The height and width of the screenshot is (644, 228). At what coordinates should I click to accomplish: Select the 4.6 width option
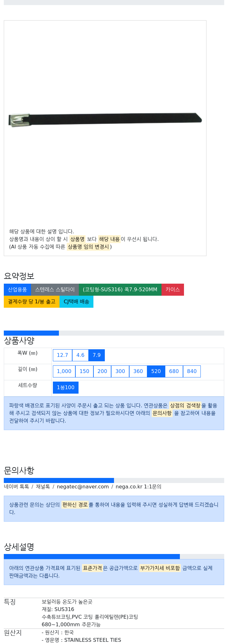(80, 355)
